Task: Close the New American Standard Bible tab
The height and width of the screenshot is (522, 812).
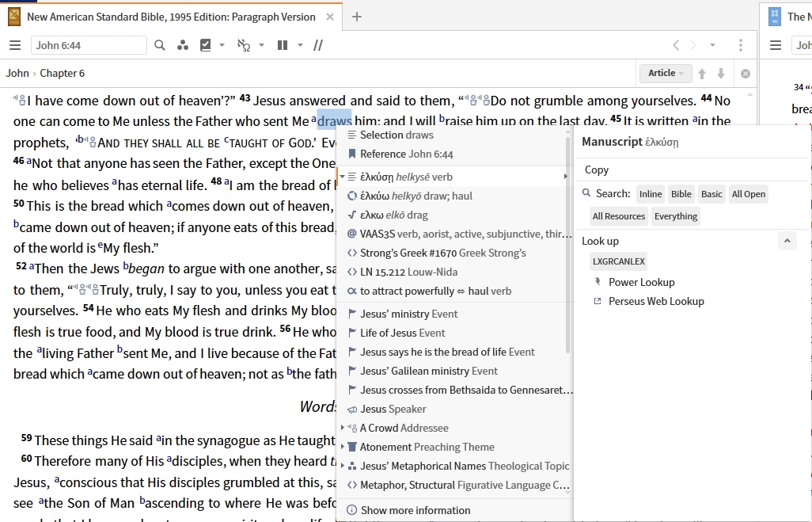Action: [x=330, y=17]
